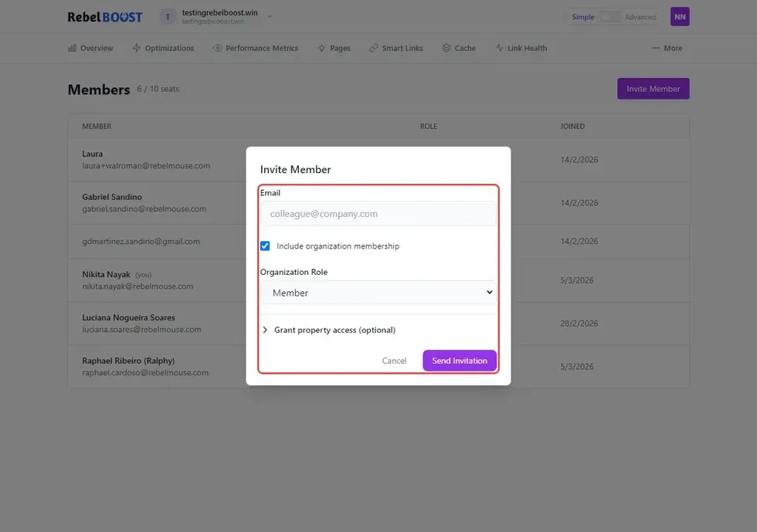
Task: Uncheck Include organization membership checkbox
Action: click(265, 246)
